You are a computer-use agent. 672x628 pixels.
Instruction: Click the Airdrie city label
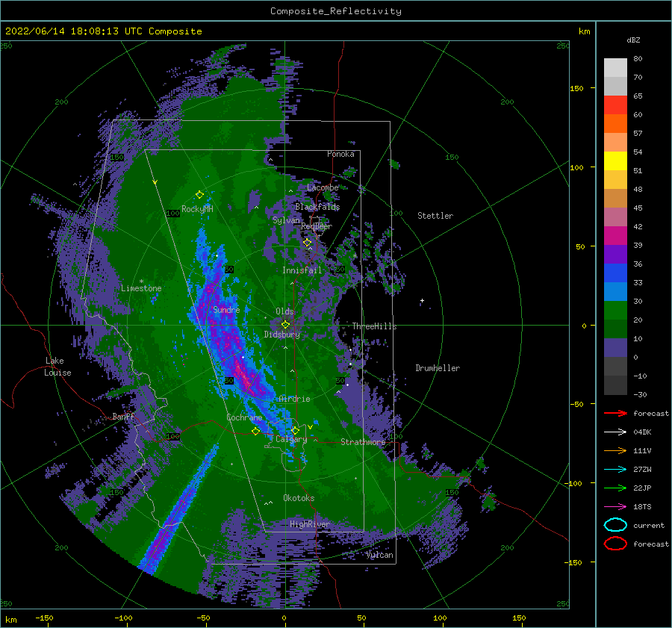tap(294, 399)
